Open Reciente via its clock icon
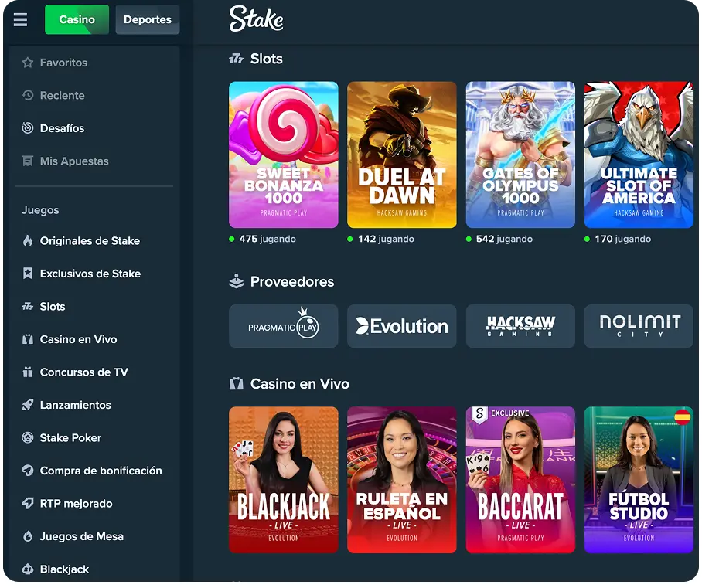Screen dimensions: 702x588 28,95
